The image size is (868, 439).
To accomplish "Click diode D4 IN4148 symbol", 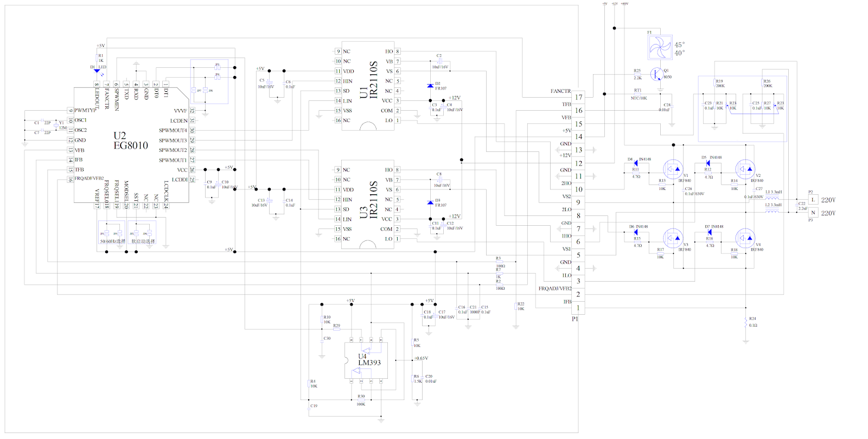I will 636,163.
